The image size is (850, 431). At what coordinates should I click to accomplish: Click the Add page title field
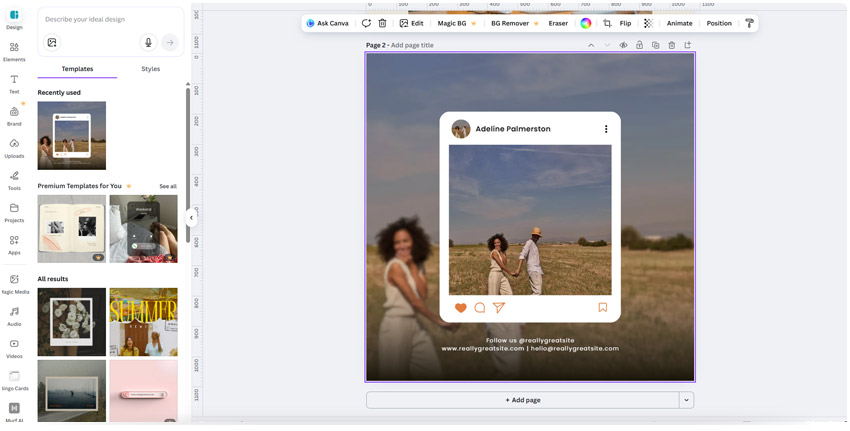[412, 46]
